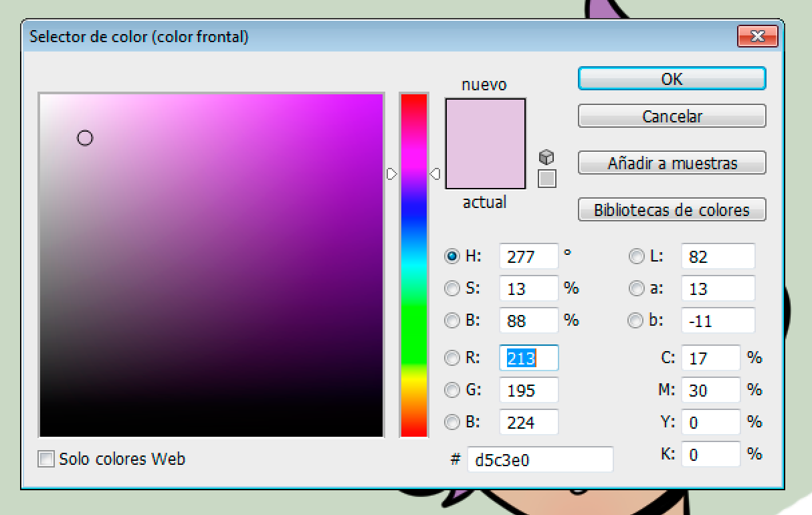Click Añadir a muestras button
The height and width of the screenshot is (515, 812).
pos(672,163)
